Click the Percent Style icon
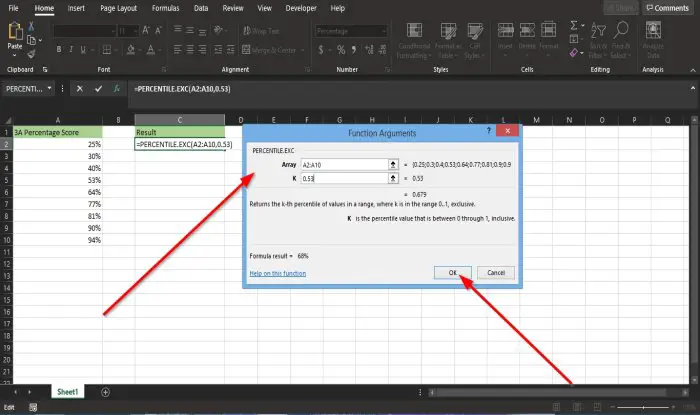This screenshot has height=415, width=700. point(341,50)
